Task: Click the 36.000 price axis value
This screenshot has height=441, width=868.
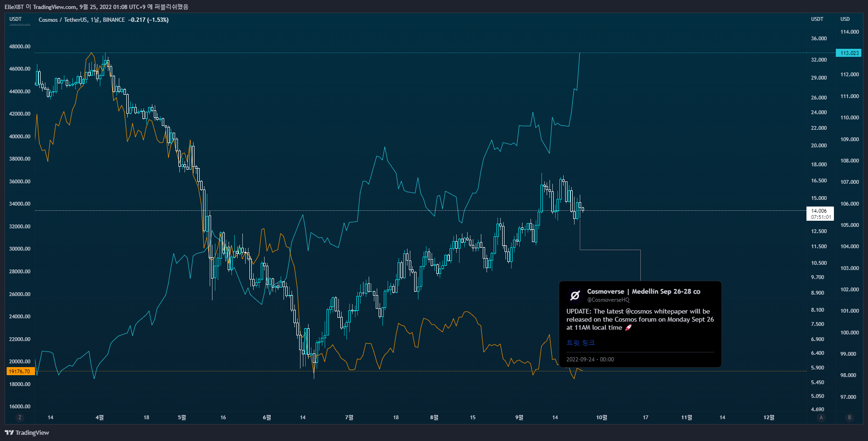Action: tap(819, 38)
